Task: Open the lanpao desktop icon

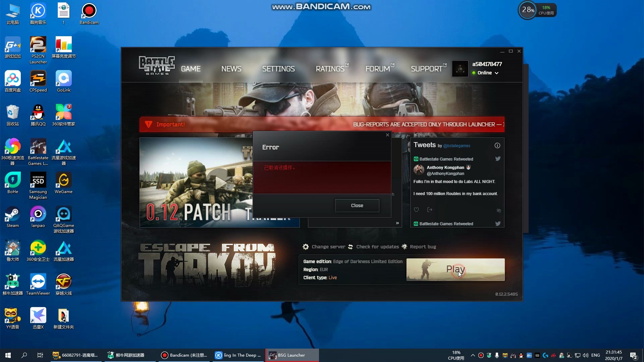Action: pos(38,217)
